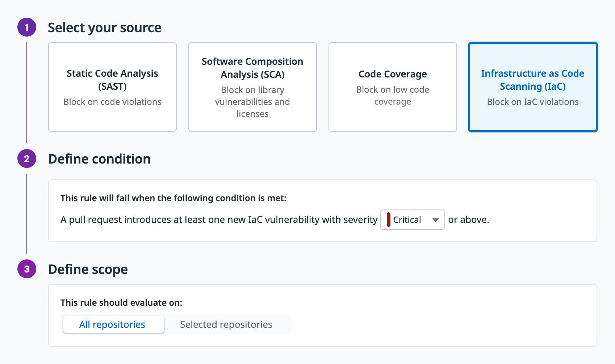The width and height of the screenshot is (615, 364).
Task: Click the red Critical severity indicator bar
Action: (x=388, y=220)
